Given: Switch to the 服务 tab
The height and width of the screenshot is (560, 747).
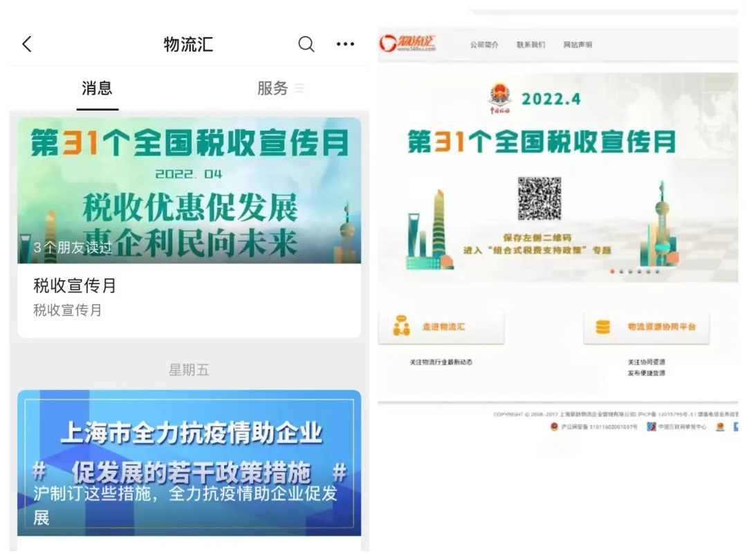Looking at the screenshot, I should point(273,88).
